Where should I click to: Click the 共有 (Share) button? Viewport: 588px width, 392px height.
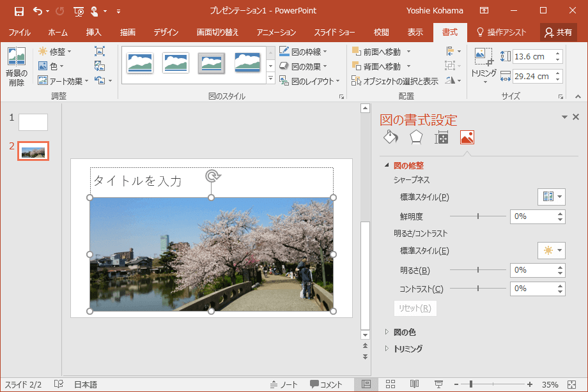point(558,33)
